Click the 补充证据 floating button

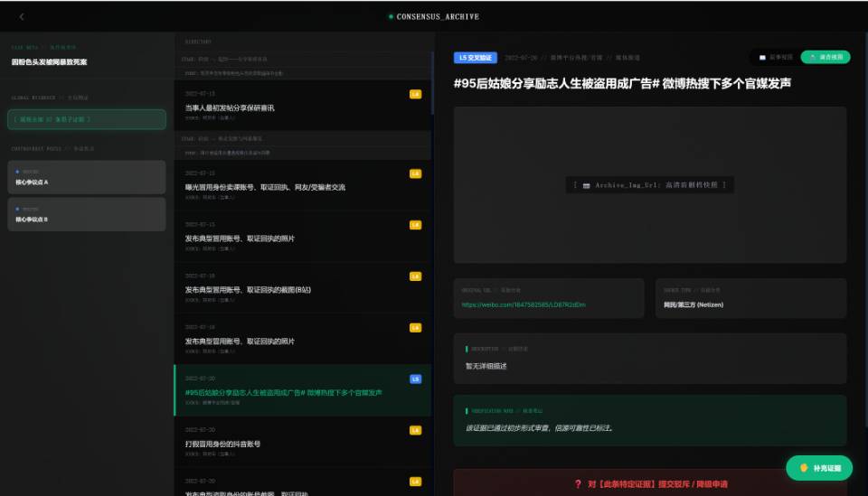pyautogui.click(x=819, y=468)
